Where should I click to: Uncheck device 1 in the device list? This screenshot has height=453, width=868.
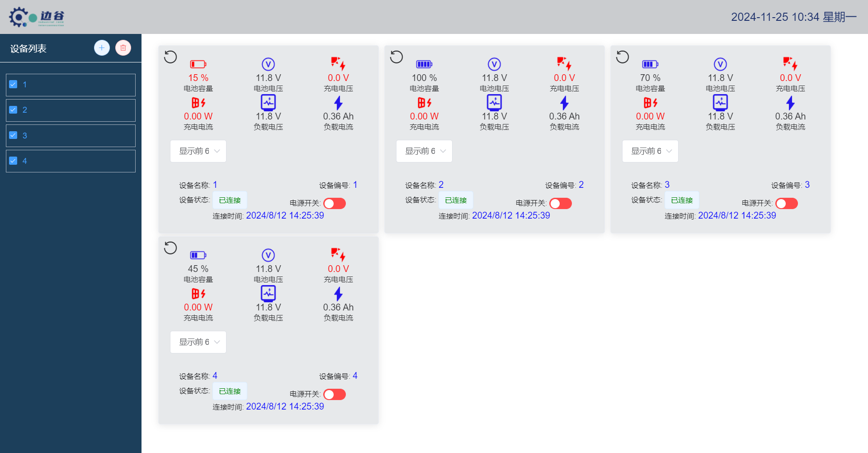click(13, 85)
